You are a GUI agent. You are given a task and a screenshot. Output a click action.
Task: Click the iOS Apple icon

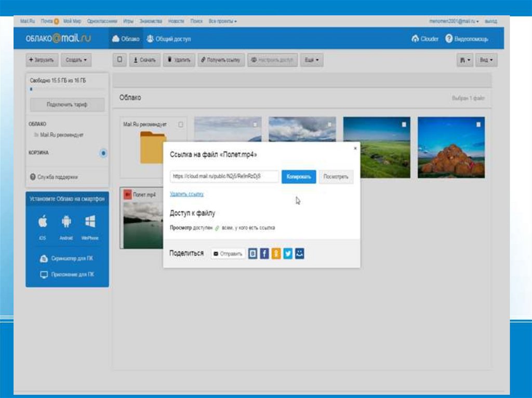(x=43, y=222)
